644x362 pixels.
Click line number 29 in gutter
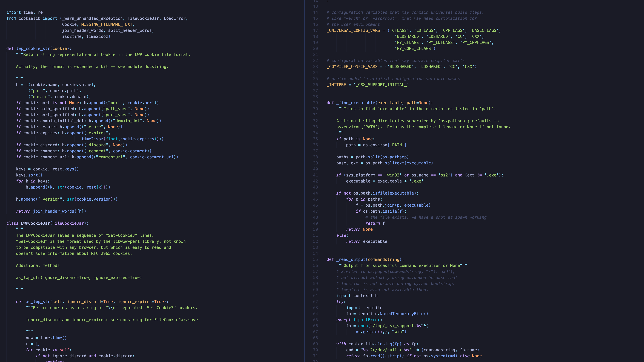[315, 103]
